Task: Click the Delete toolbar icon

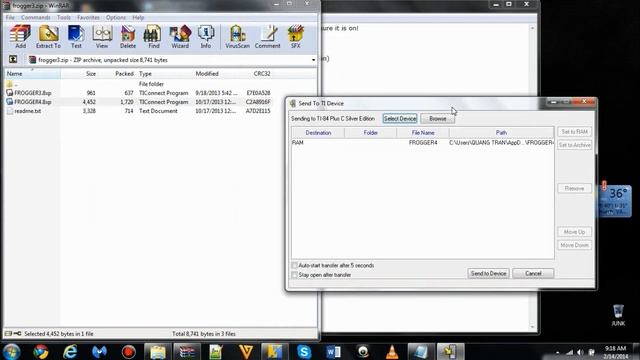Action: [128, 37]
